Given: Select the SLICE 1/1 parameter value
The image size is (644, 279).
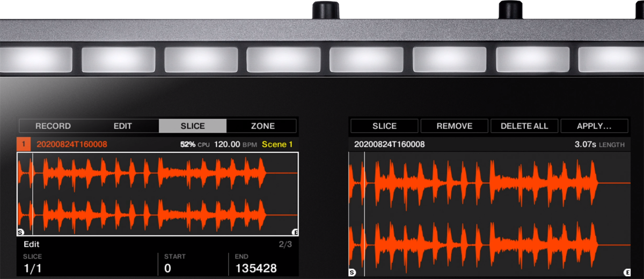Looking at the screenshot, I should pos(32,268).
